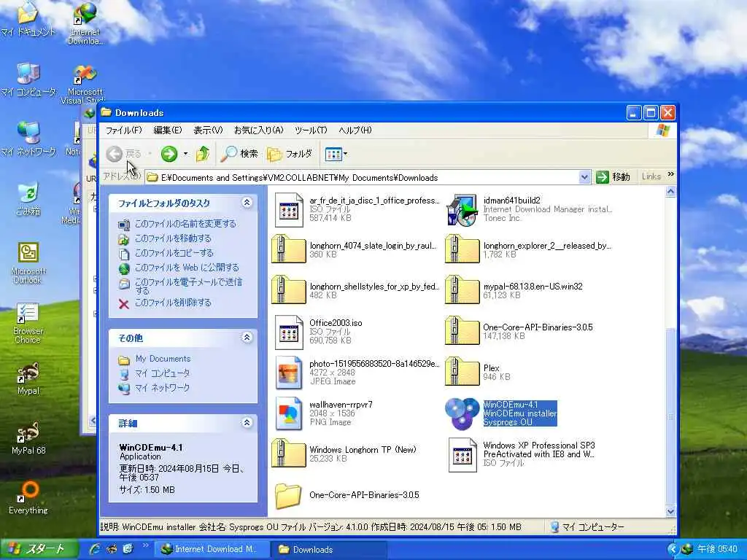This screenshot has height=560, width=747.
Task: Click このファイルを電子メールで送信する link
Action: [189, 286]
